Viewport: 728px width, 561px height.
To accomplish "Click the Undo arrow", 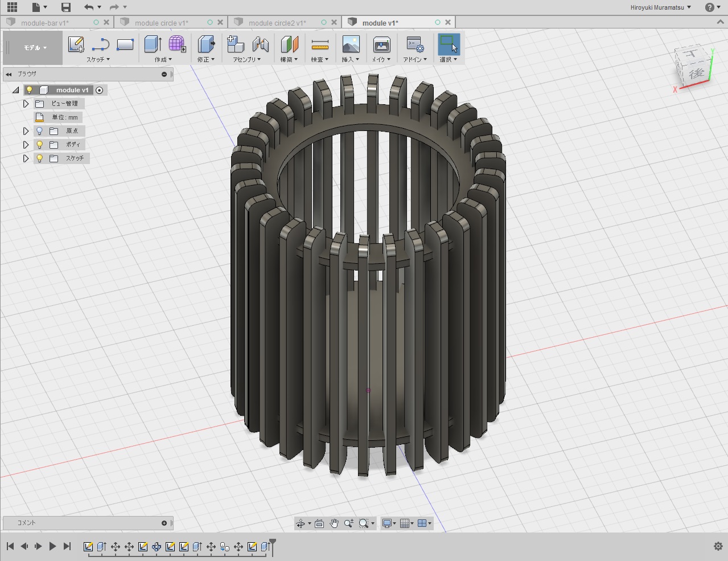I will [89, 7].
